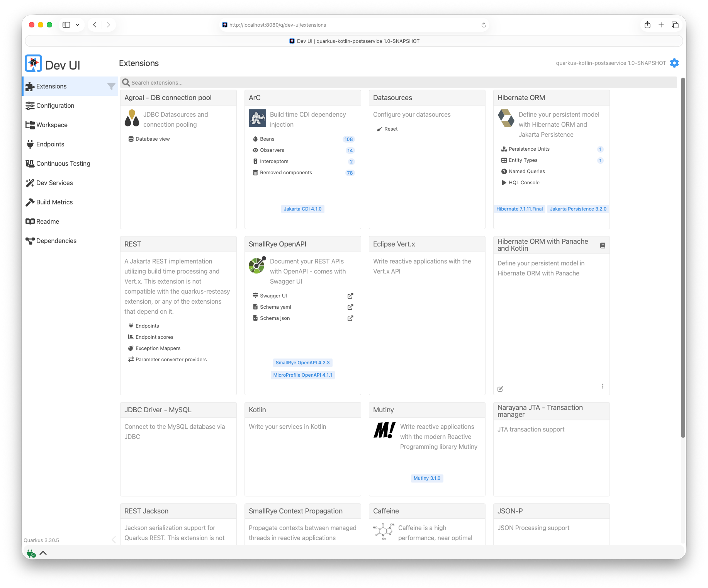708x588 pixels.
Task: Toggle the browser sidebar visibility
Action: coord(66,25)
